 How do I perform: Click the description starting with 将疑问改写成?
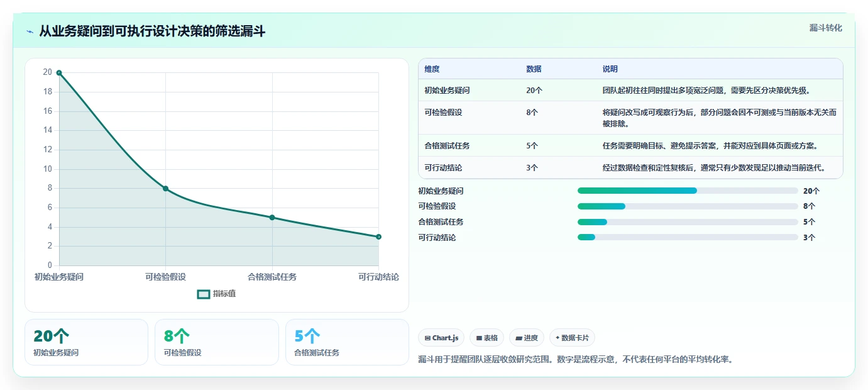(720, 118)
